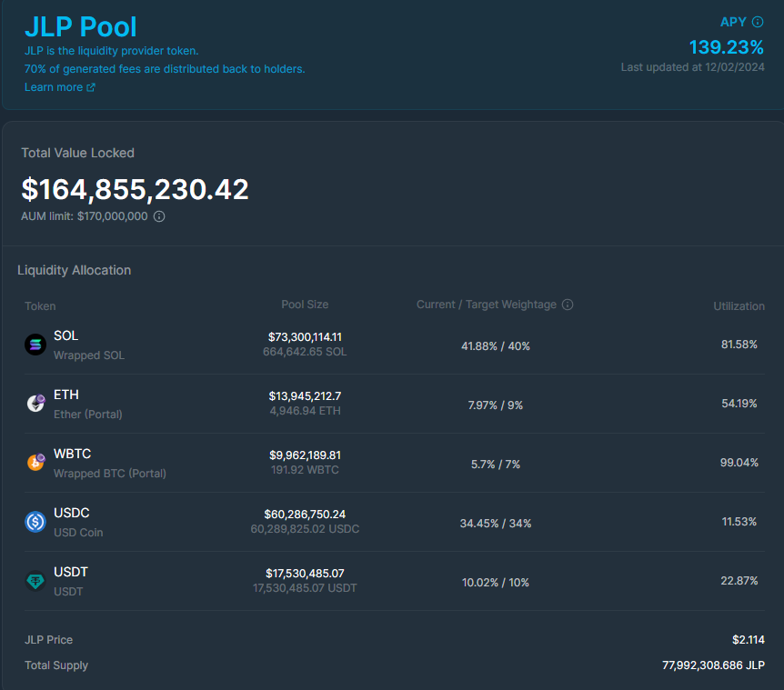This screenshot has height=690, width=784.
Task: Click the 60,289,825.02 USDC amount
Action: tap(305, 528)
